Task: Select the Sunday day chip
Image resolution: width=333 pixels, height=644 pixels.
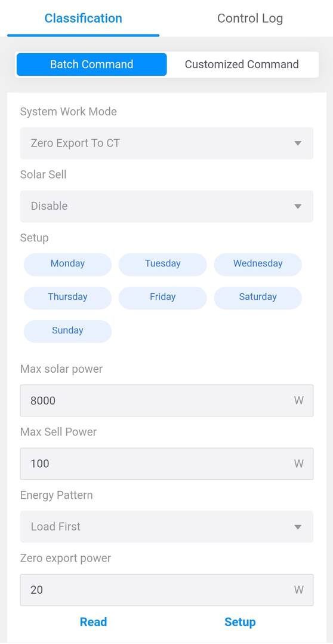Action: point(67,331)
